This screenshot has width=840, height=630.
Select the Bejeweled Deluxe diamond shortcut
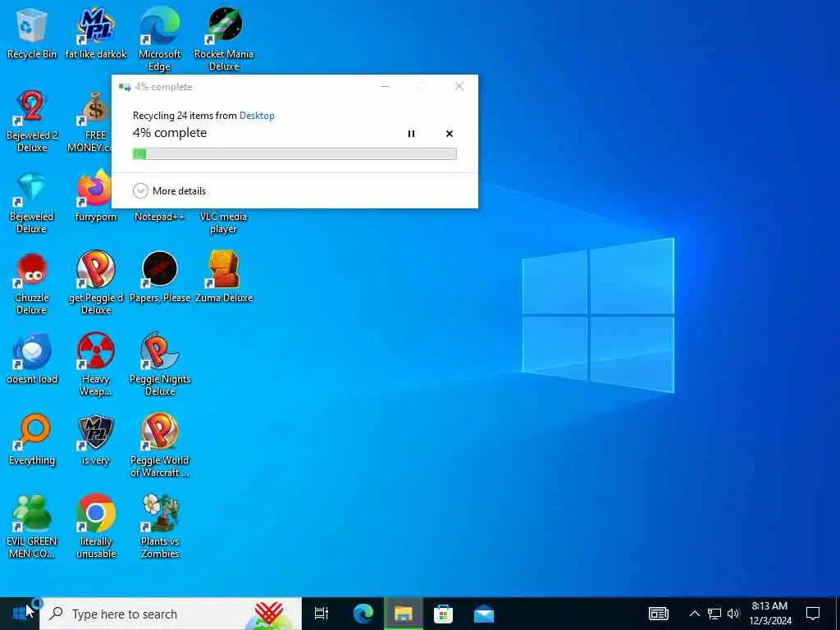click(32, 203)
